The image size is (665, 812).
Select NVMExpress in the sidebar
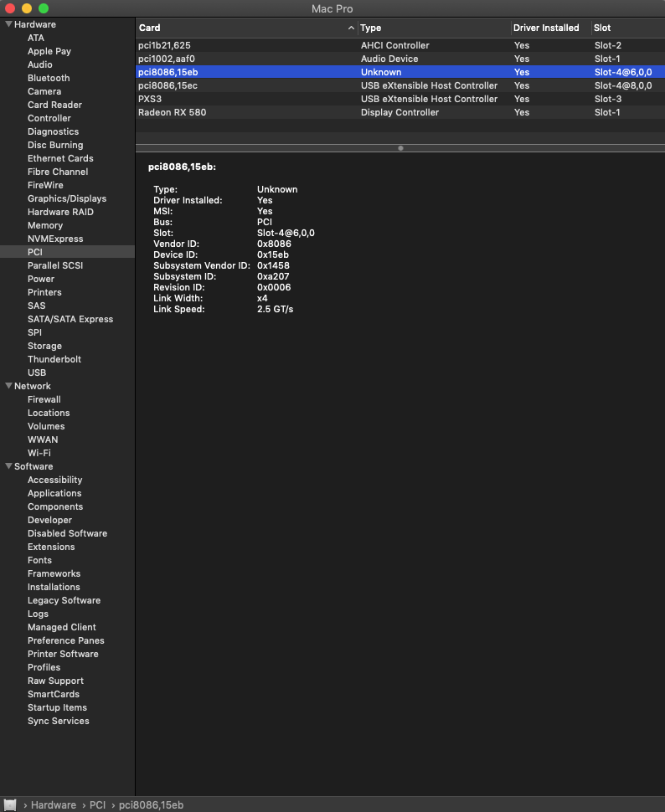click(x=55, y=239)
